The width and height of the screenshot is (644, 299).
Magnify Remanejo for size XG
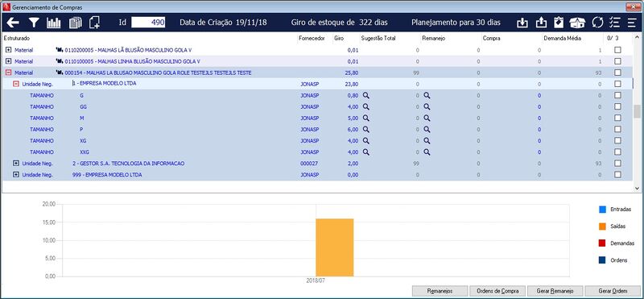point(427,141)
